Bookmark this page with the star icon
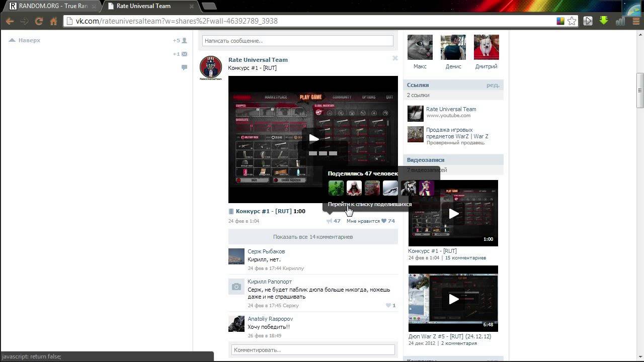 pos(572,21)
